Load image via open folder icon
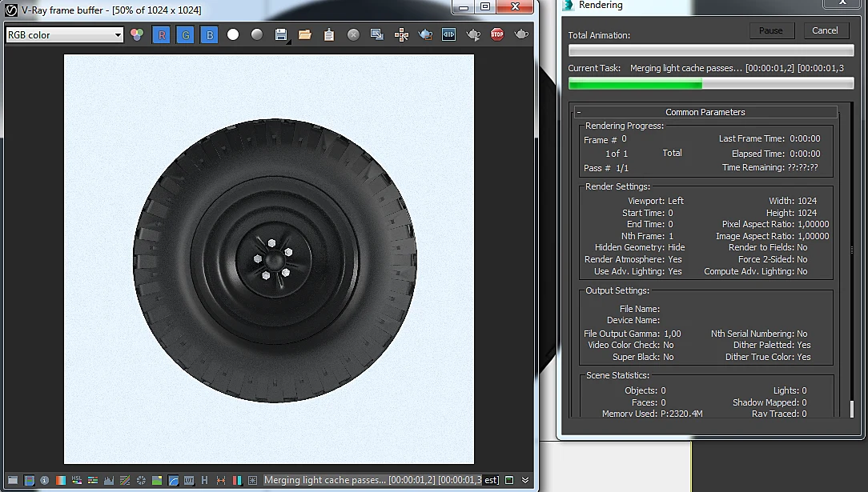The width and height of the screenshot is (868, 492). pos(305,35)
